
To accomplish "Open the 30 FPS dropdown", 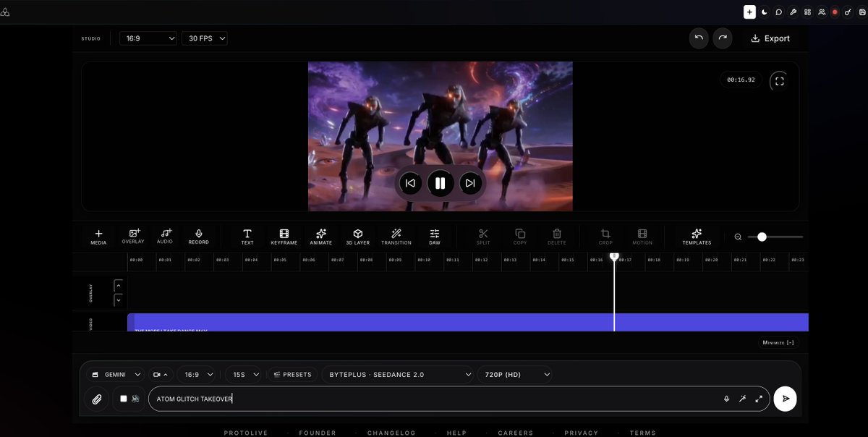I will [205, 38].
